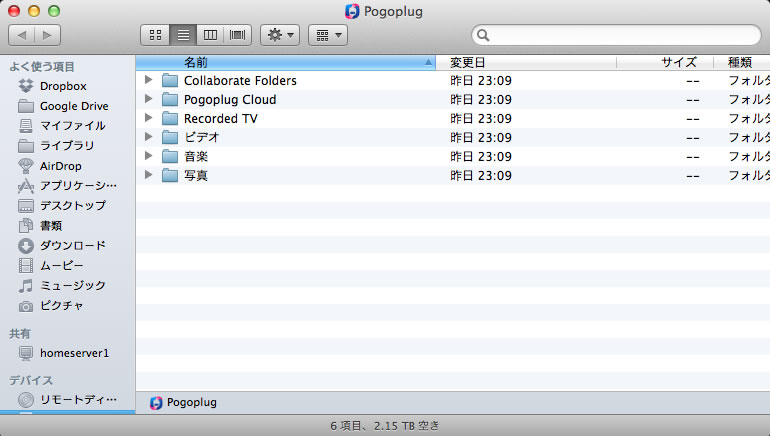Open the gear action menu
Image resolution: width=770 pixels, height=436 pixels.
tap(280, 35)
